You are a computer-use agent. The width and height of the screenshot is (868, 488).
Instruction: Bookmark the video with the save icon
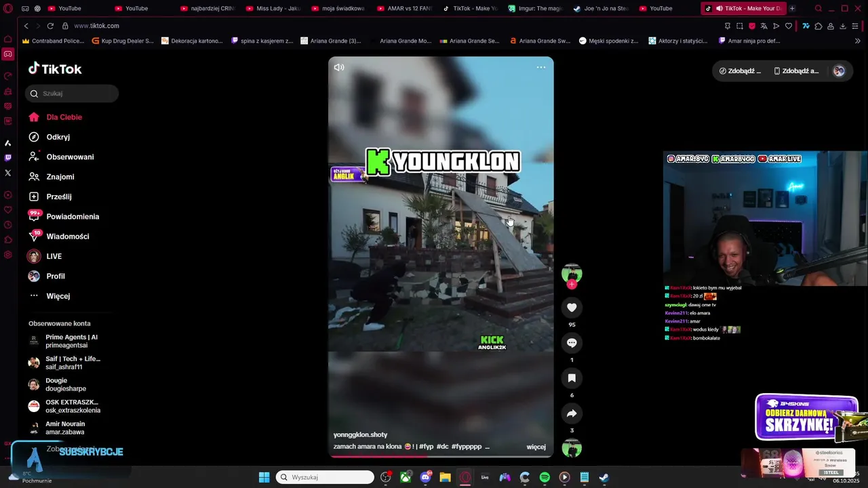(572, 378)
